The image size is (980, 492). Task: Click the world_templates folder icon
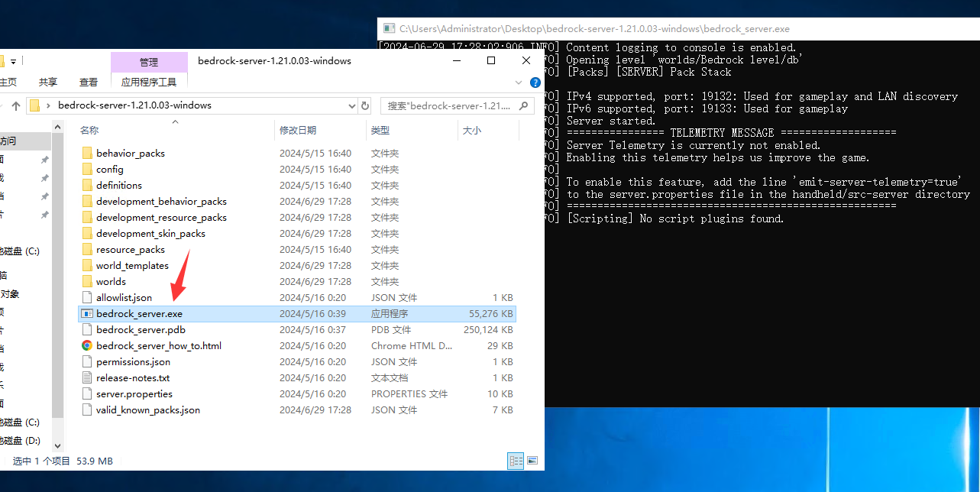(87, 265)
